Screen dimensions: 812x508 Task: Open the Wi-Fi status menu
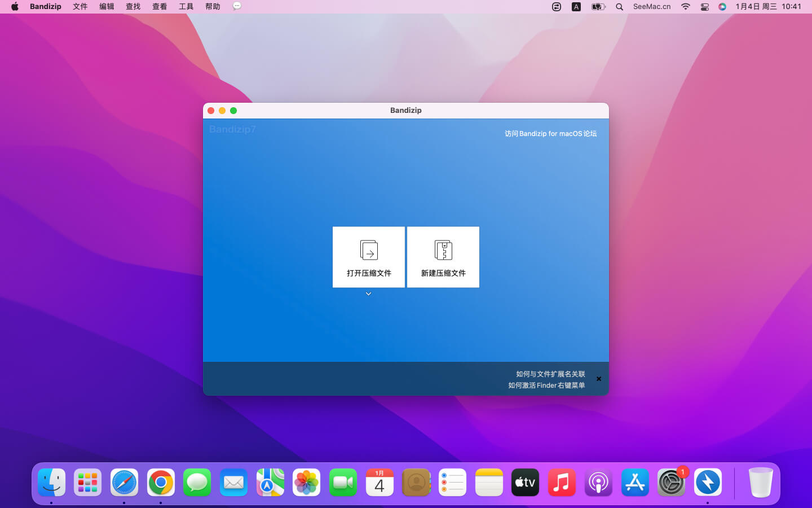[x=686, y=7]
